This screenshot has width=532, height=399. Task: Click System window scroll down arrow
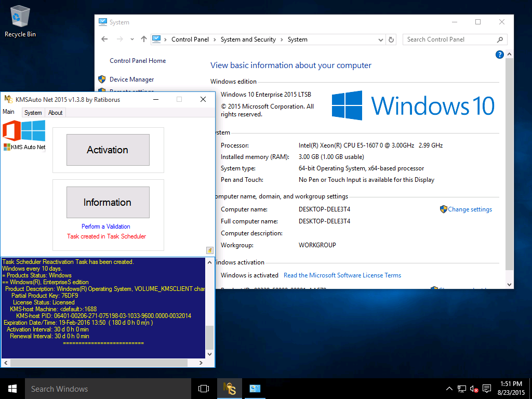509,285
